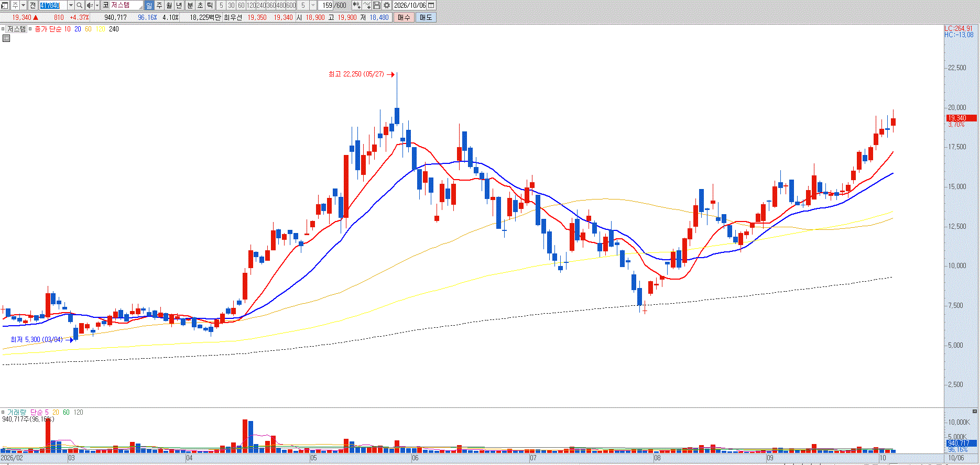Click the 전 button next to stock code
980x465 pixels.
pyautogui.click(x=33, y=5)
